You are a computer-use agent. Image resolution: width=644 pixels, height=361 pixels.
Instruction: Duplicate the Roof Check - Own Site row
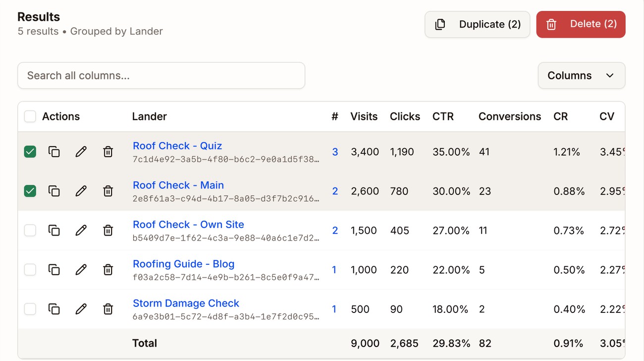tap(54, 230)
